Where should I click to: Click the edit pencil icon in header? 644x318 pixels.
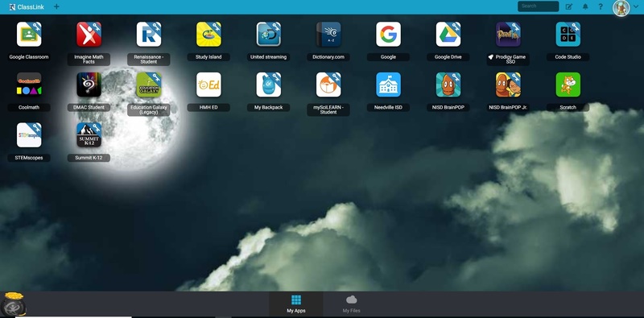[569, 6]
